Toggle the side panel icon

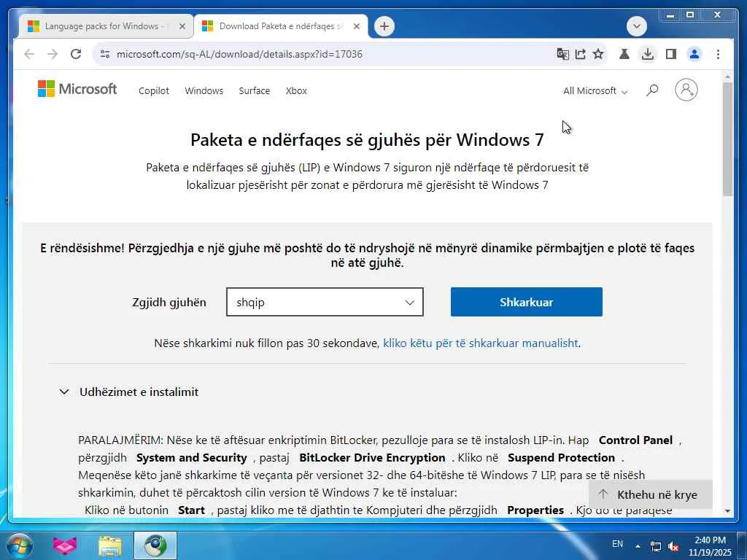(671, 54)
